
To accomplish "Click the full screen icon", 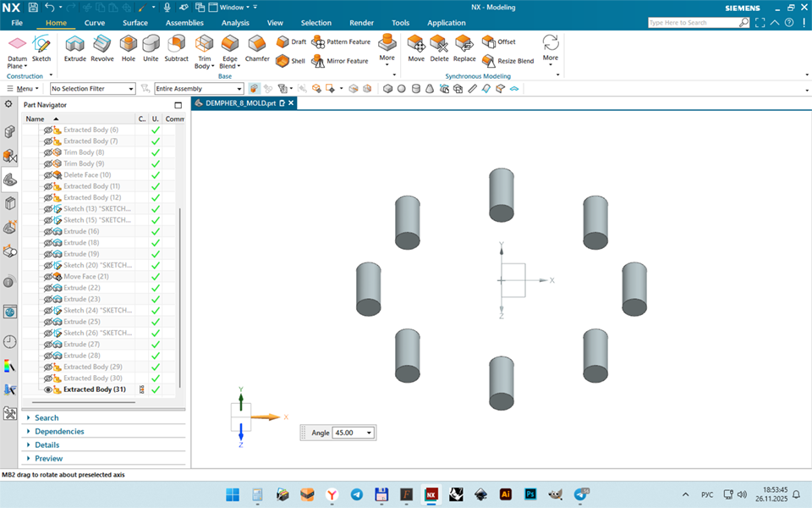I will (x=760, y=23).
